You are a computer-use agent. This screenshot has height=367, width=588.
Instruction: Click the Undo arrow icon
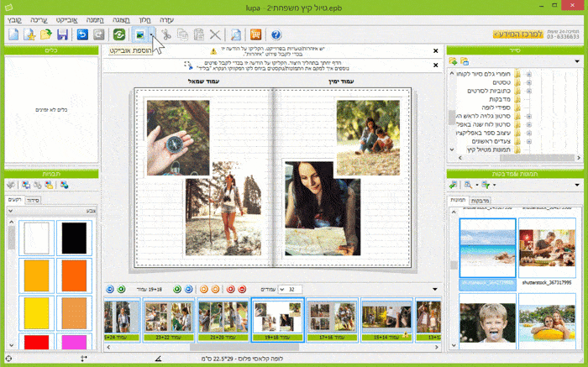(82, 34)
